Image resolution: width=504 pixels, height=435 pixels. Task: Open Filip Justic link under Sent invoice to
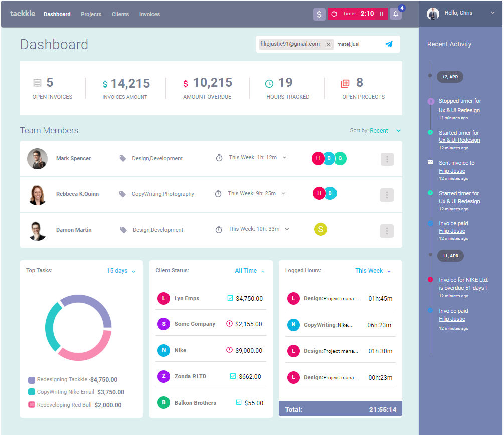tap(452, 171)
